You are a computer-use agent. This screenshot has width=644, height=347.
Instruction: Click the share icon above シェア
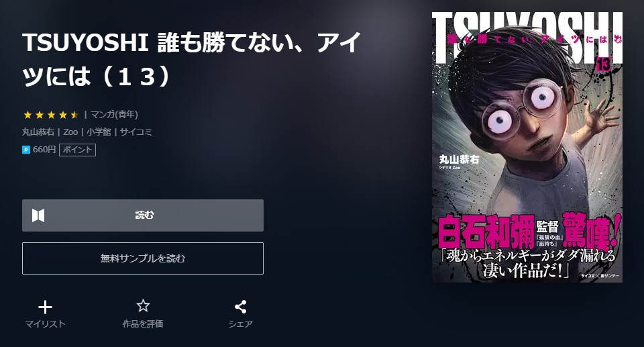click(240, 307)
